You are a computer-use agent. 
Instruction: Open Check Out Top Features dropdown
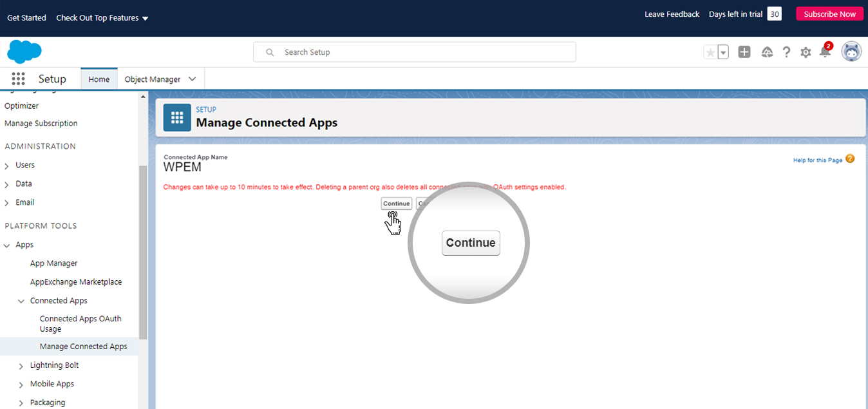[102, 18]
